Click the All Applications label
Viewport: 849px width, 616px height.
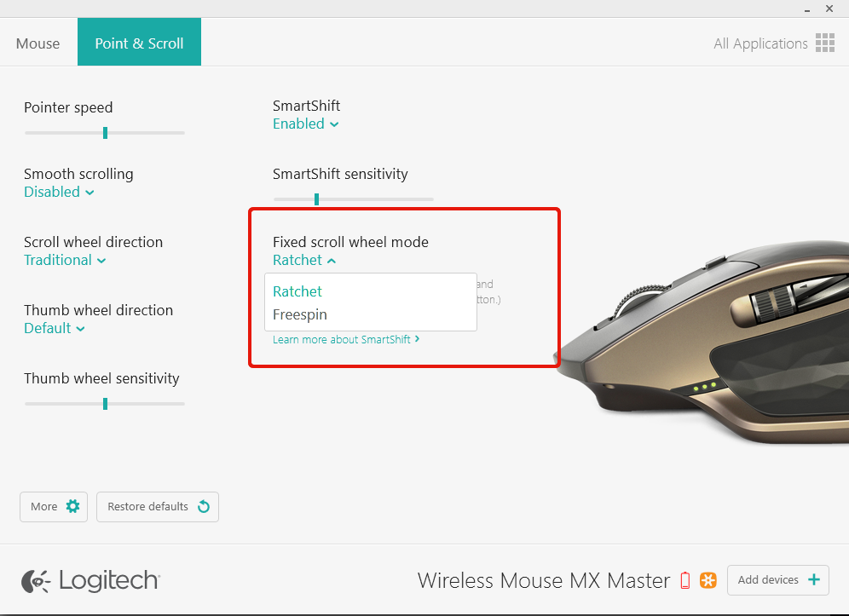pos(760,43)
